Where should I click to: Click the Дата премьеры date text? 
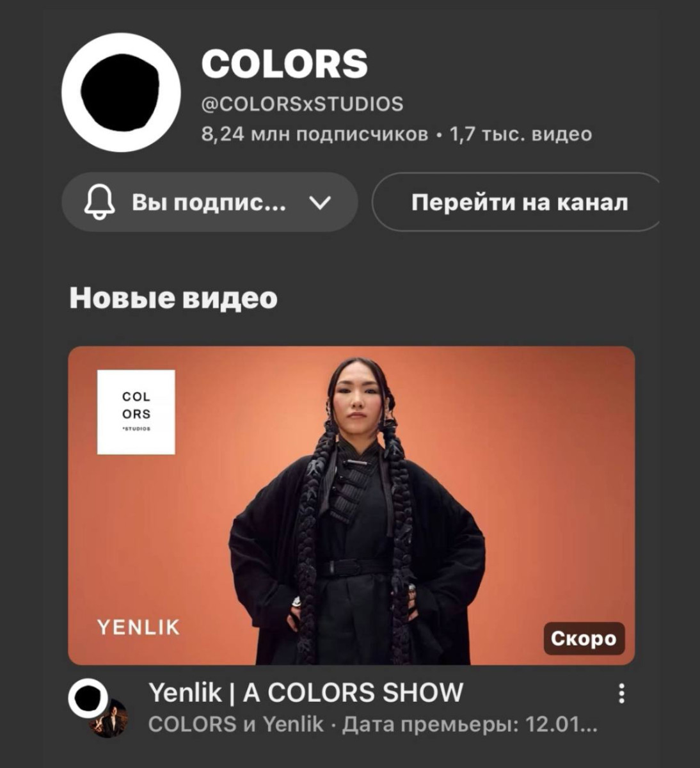click(x=470, y=725)
